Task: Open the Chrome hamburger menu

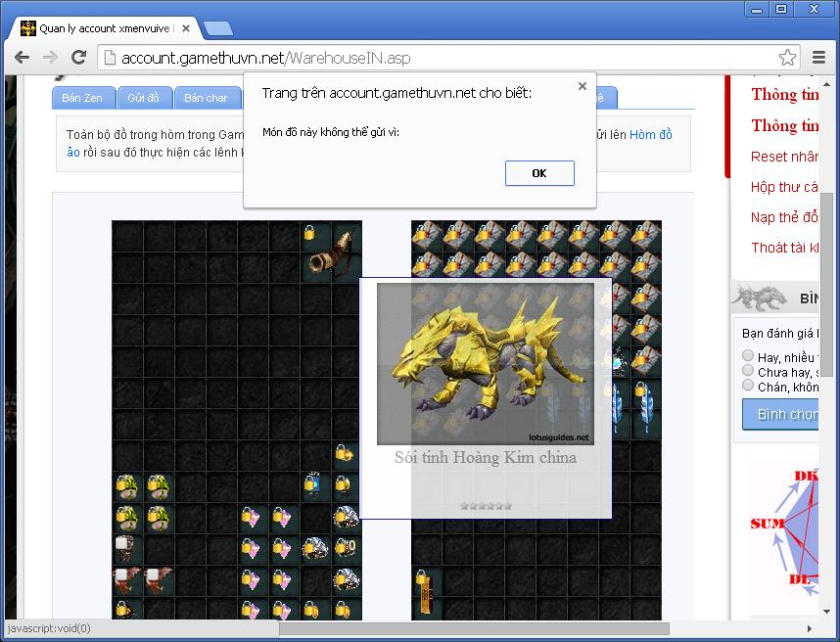Action: 818,58
